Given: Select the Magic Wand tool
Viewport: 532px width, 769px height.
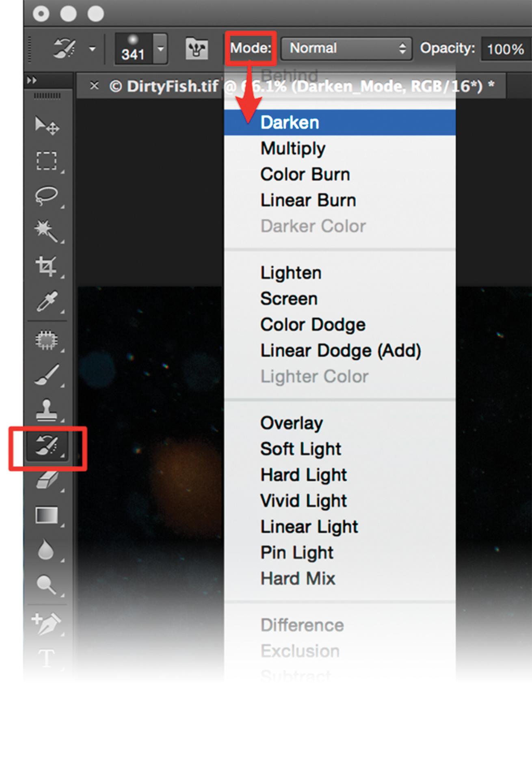Looking at the screenshot, I should pos(46,231).
